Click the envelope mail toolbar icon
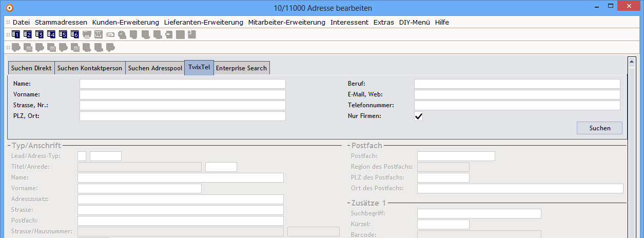This screenshot has height=238, width=644. (x=110, y=35)
